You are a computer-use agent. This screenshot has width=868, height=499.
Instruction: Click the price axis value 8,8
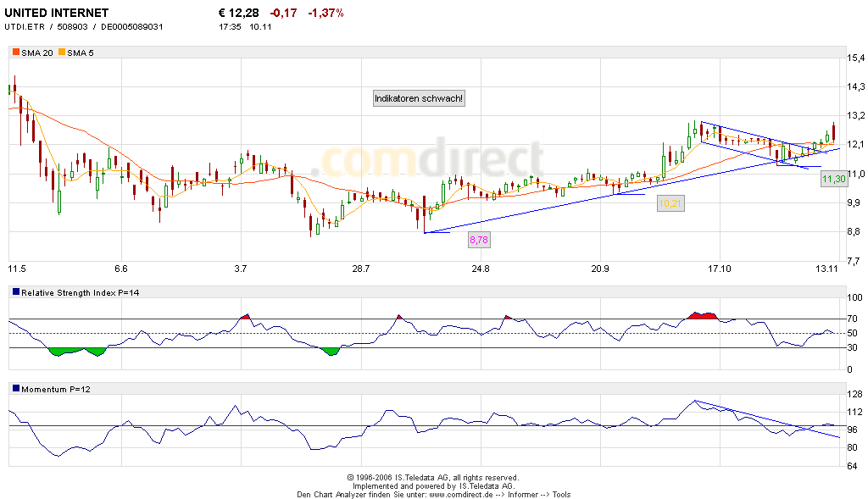pyautogui.click(x=855, y=232)
